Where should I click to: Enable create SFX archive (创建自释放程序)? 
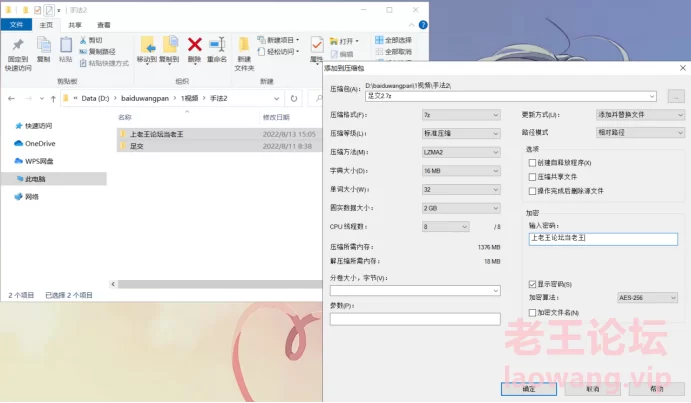(532, 163)
